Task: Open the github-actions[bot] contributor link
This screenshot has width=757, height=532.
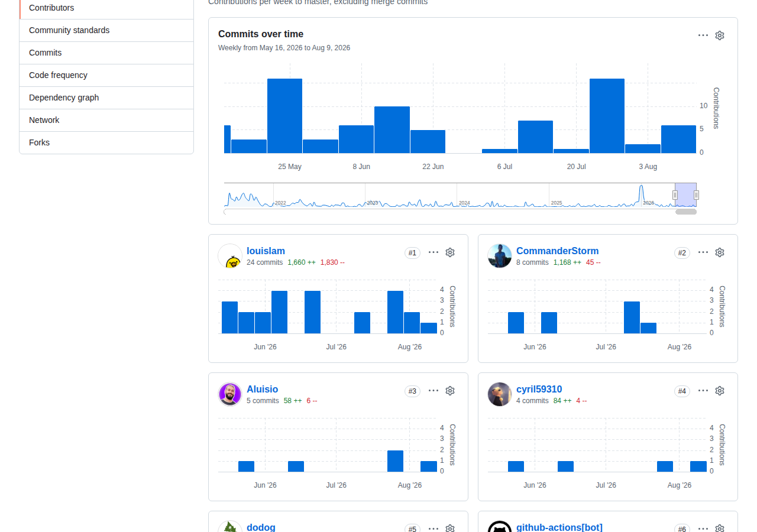Action: click(x=559, y=527)
